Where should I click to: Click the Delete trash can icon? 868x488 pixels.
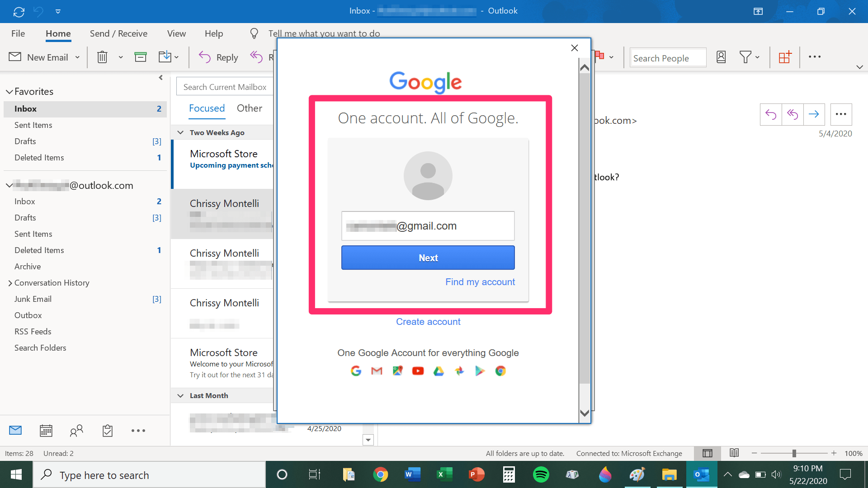(102, 57)
